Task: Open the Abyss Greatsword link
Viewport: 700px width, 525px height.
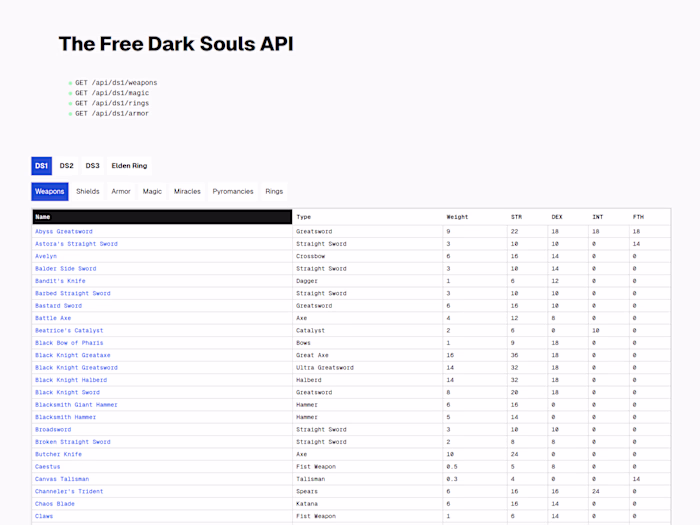Action: [x=64, y=231]
